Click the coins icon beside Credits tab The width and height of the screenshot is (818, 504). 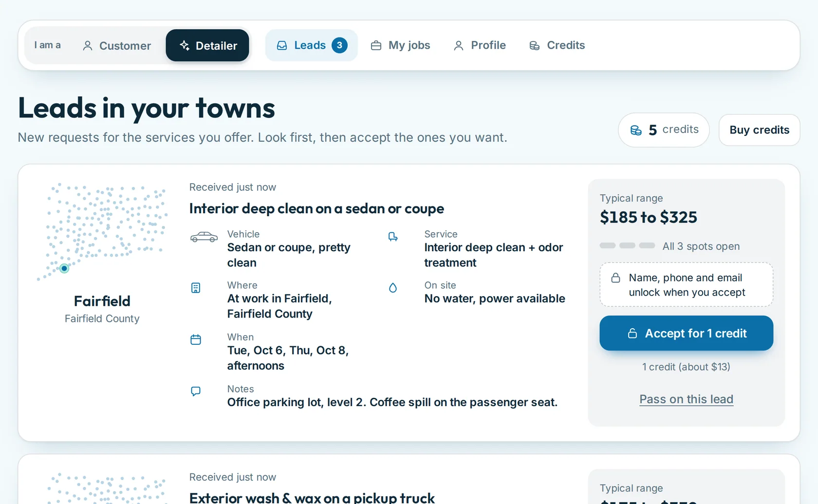tap(534, 46)
